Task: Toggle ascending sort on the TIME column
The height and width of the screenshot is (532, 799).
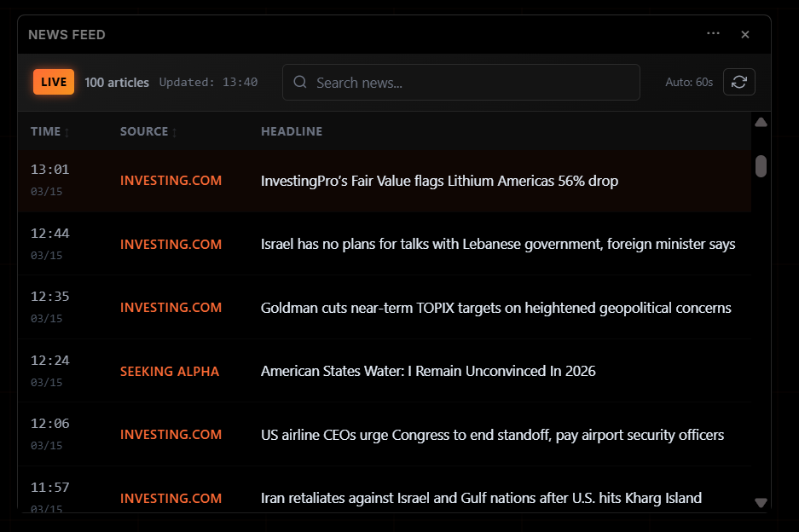Action: click(67, 131)
